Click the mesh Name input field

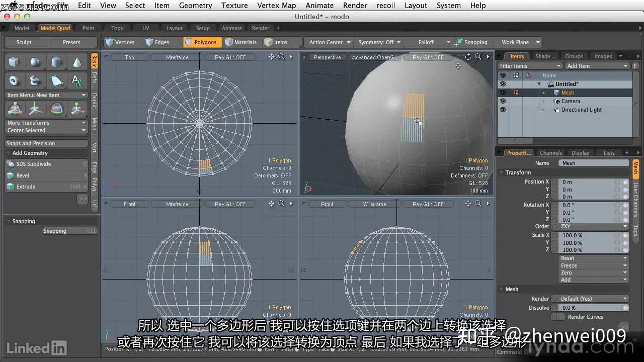(594, 163)
